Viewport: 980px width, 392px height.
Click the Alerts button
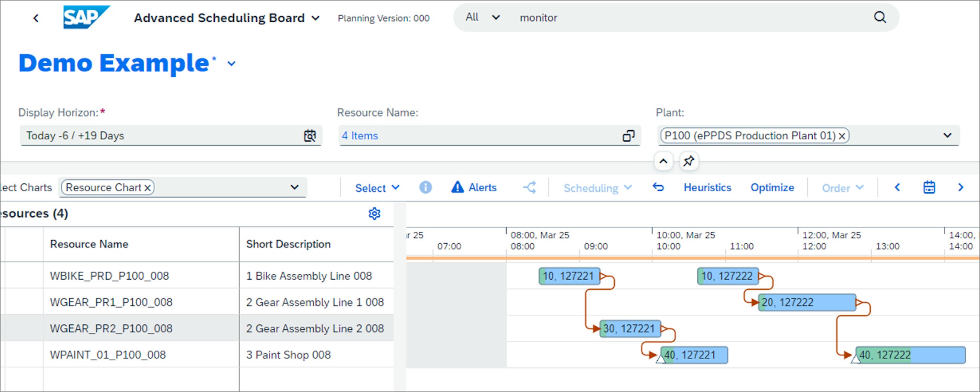(x=474, y=188)
